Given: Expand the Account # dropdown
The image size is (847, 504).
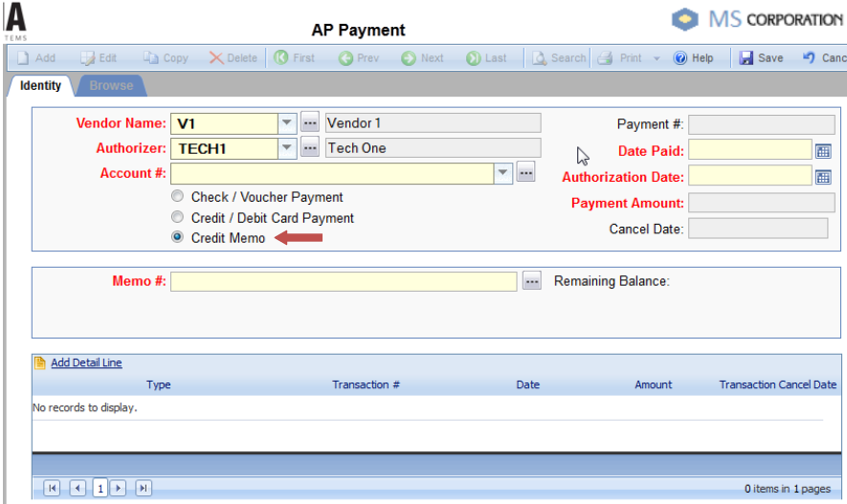Looking at the screenshot, I should 503,173.
